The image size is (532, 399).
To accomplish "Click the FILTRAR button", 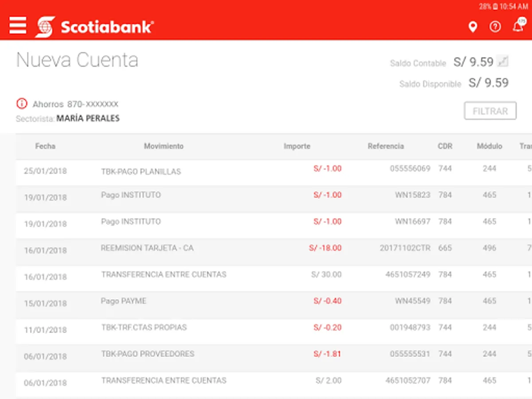I will point(490,111).
